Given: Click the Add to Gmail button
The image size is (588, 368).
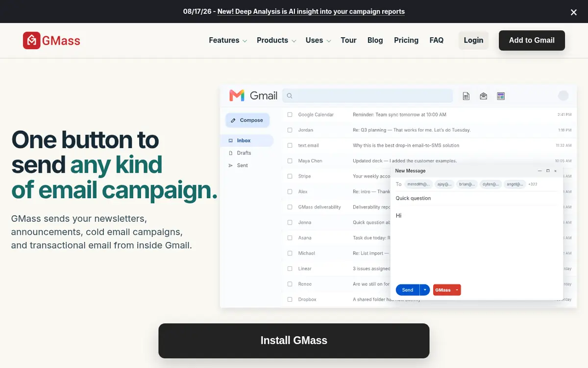Looking at the screenshot, I should click(532, 40).
